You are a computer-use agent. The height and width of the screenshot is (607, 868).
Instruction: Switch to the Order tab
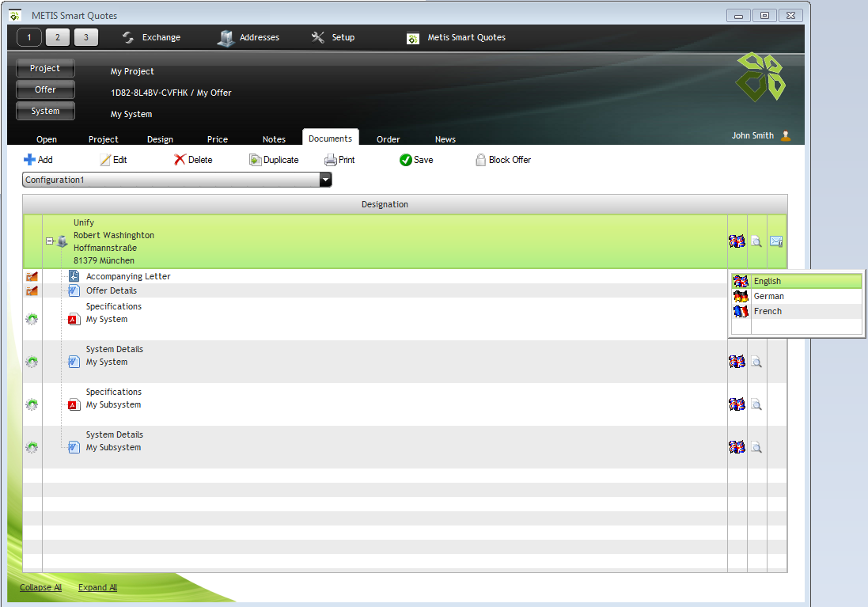click(388, 139)
